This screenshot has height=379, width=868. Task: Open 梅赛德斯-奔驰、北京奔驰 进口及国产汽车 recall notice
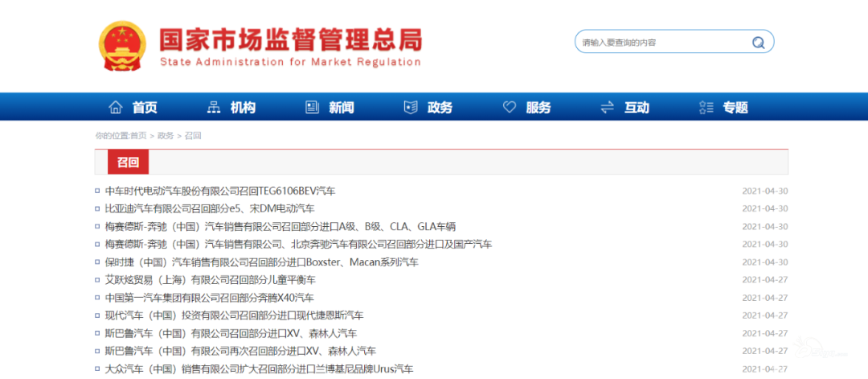pos(298,245)
